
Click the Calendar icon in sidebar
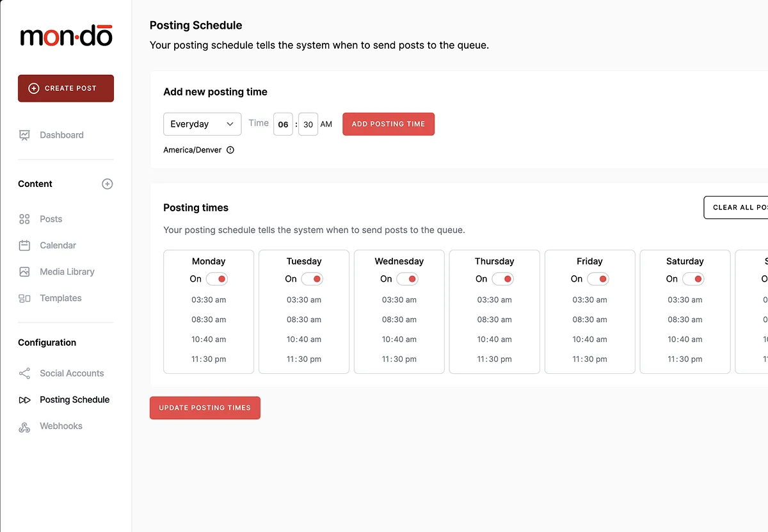click(x=24, y=245)
